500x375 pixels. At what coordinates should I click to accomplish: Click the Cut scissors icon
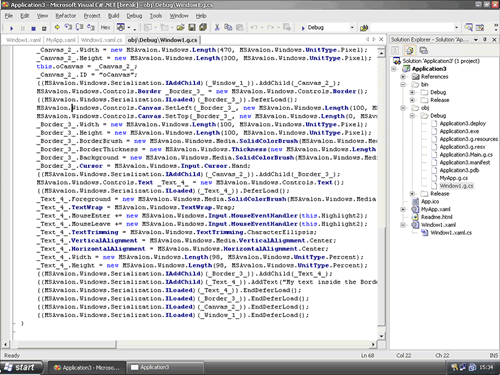pos(217,27)
